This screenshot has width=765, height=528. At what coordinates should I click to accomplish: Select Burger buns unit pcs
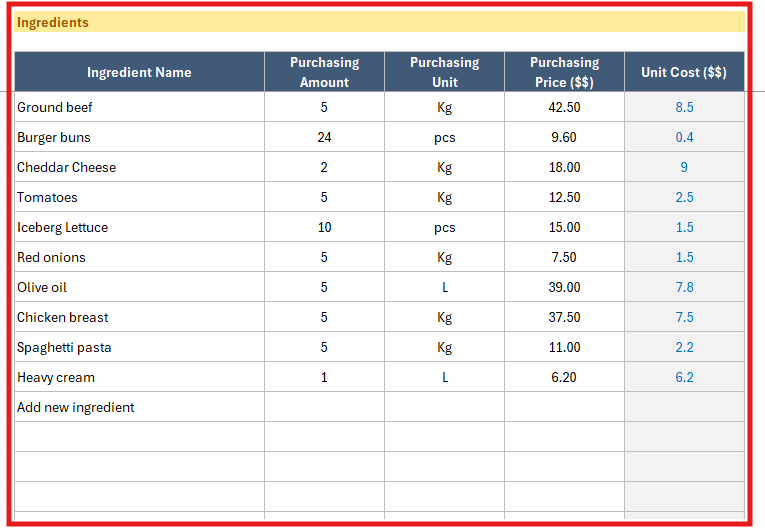444,137
